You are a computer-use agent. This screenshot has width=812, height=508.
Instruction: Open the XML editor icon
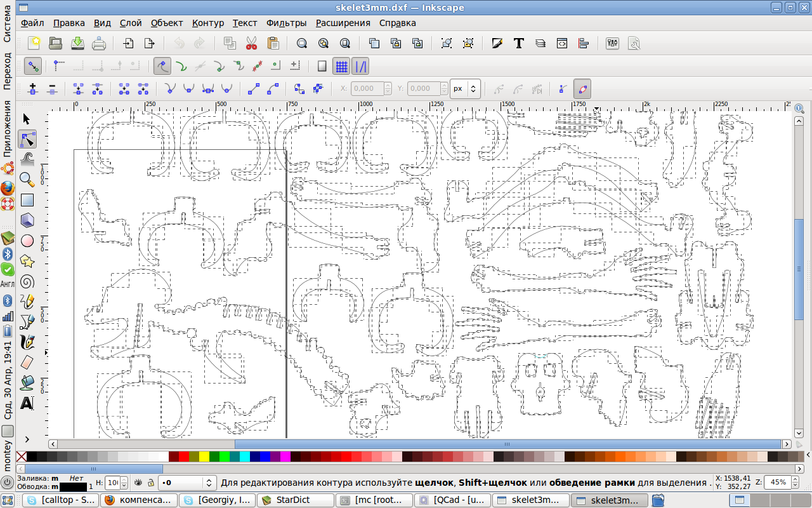click(561, 43)
